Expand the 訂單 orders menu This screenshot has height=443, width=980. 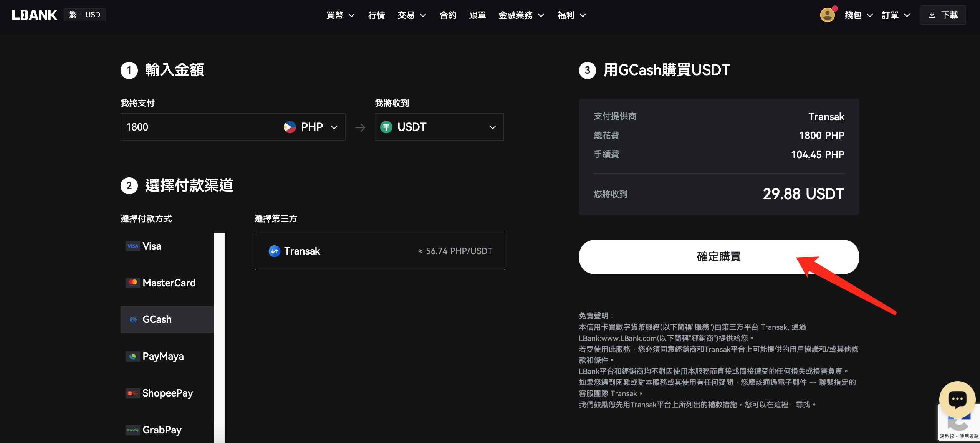click(x=896, y=15)
